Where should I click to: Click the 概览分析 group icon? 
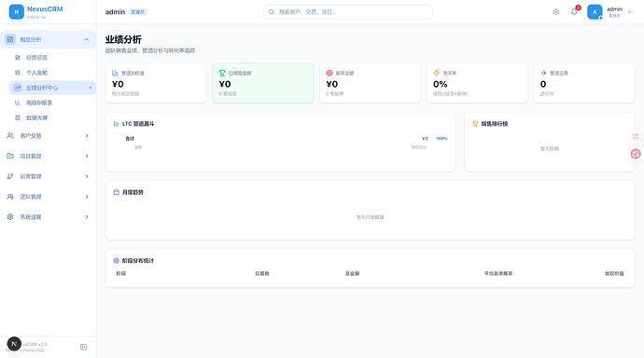10,40
